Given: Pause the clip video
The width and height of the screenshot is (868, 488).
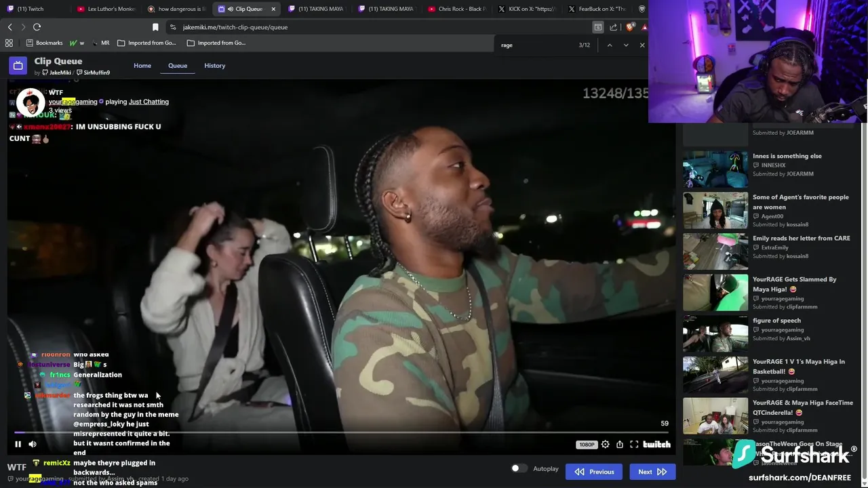Looking at the screenshot, I should point(18,444).
